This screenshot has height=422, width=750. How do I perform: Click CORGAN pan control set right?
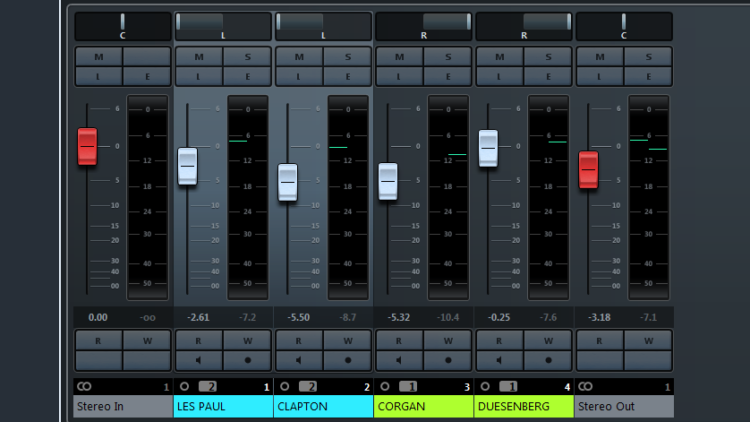pos(424,26)
